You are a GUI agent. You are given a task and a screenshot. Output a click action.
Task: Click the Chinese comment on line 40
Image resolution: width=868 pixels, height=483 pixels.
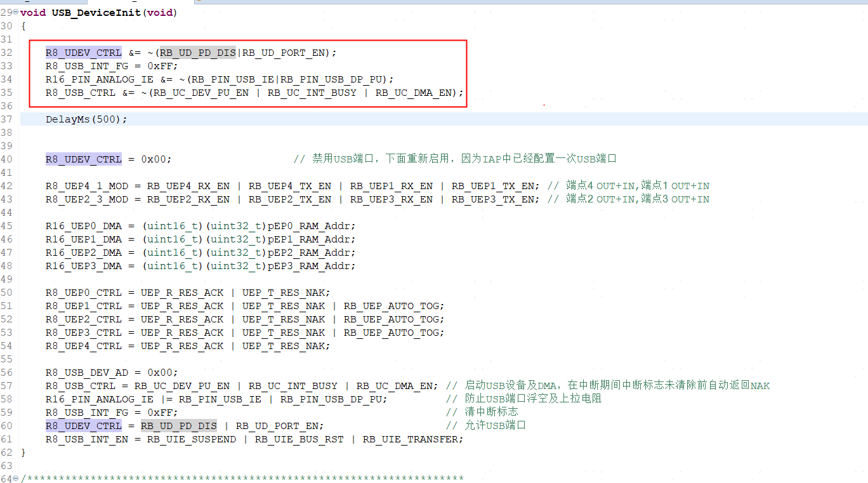tap(463, 159)
